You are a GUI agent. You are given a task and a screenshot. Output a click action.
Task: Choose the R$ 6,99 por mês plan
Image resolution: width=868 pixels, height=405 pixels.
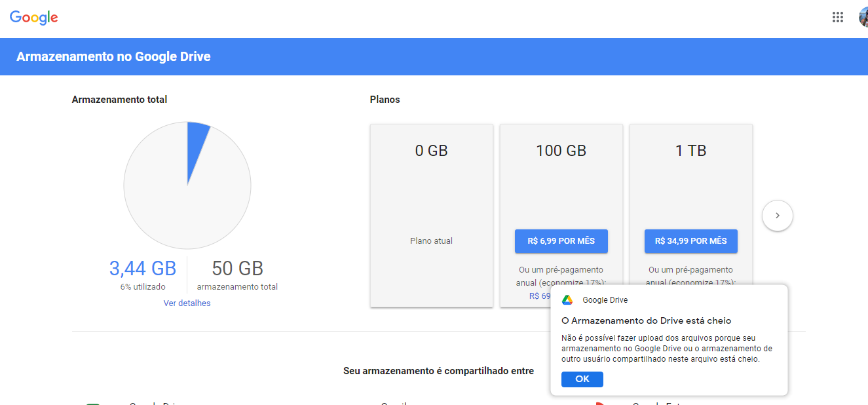coord(561,241)
